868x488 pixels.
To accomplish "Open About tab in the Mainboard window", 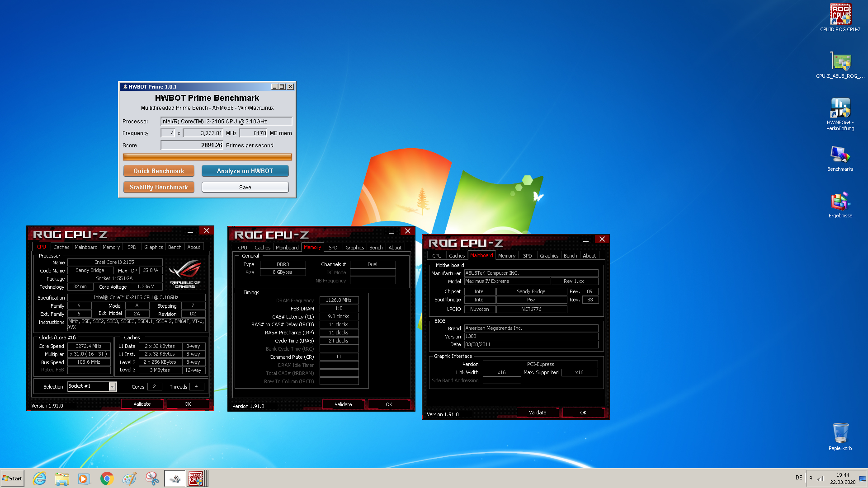I will [x=590, y=256].
